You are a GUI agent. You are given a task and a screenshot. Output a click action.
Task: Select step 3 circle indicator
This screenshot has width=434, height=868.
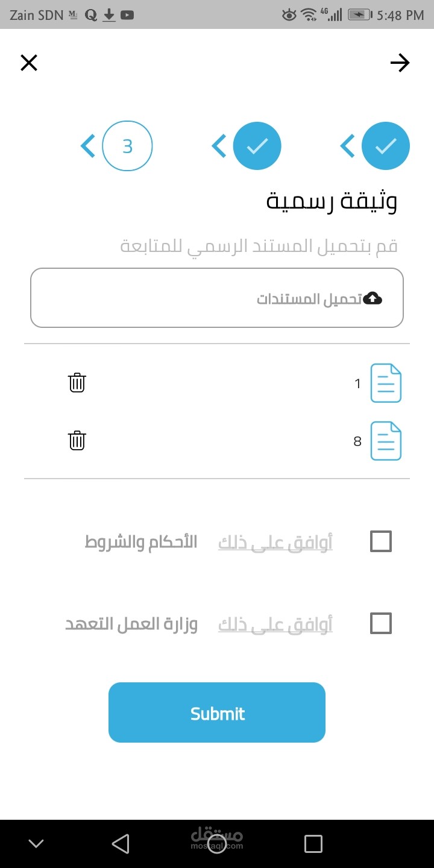pyautogui.click(x=127, y=146)
